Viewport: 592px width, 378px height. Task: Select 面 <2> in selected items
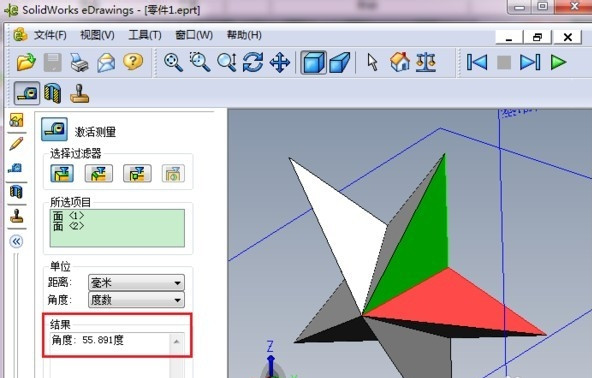coord(68,226)
